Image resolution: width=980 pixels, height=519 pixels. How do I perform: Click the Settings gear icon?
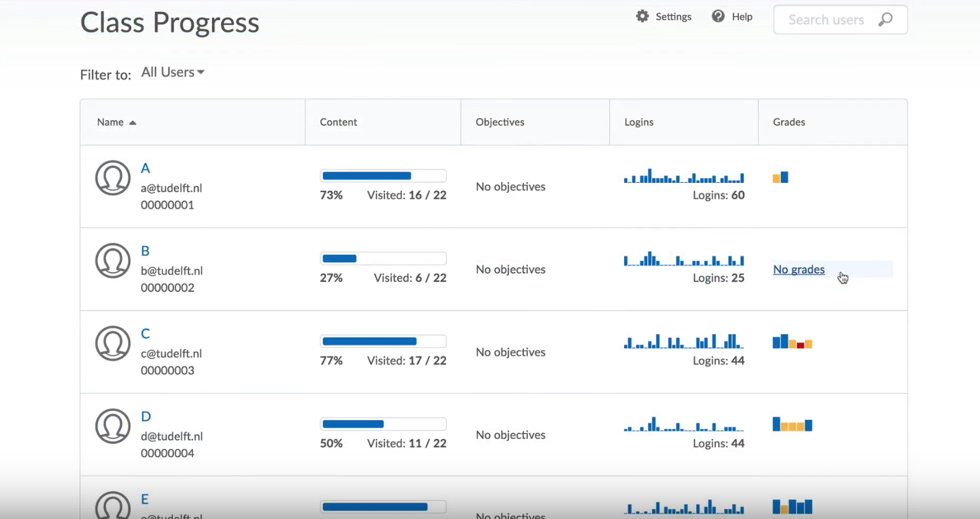tap(642, 17)
